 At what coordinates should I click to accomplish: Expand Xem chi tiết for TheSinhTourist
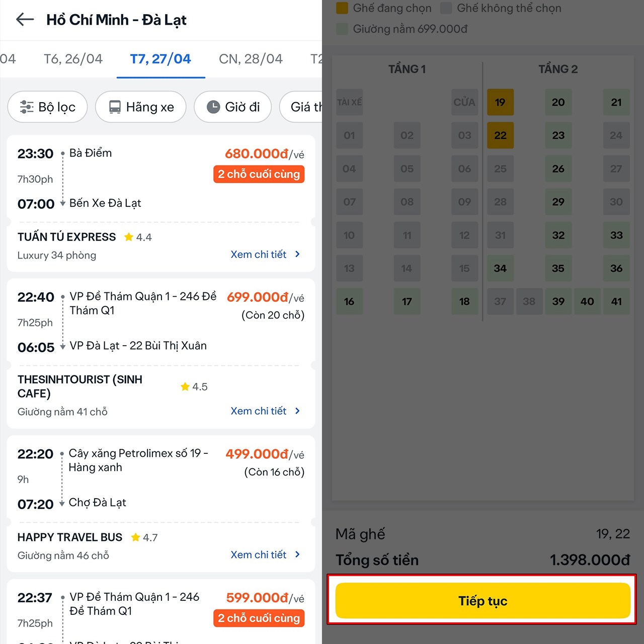pyautogui.click(x=266, y=411)
